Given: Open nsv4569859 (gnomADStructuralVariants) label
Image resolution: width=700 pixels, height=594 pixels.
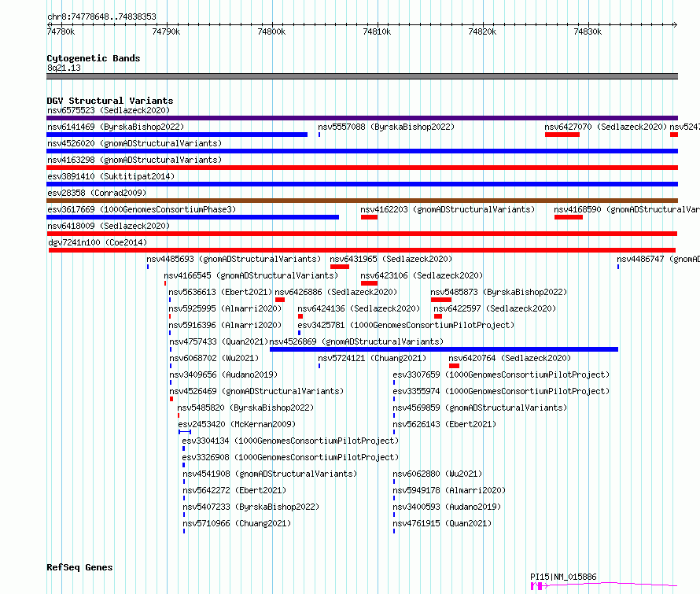Looking at the screenshot, I should pos(480,408).
